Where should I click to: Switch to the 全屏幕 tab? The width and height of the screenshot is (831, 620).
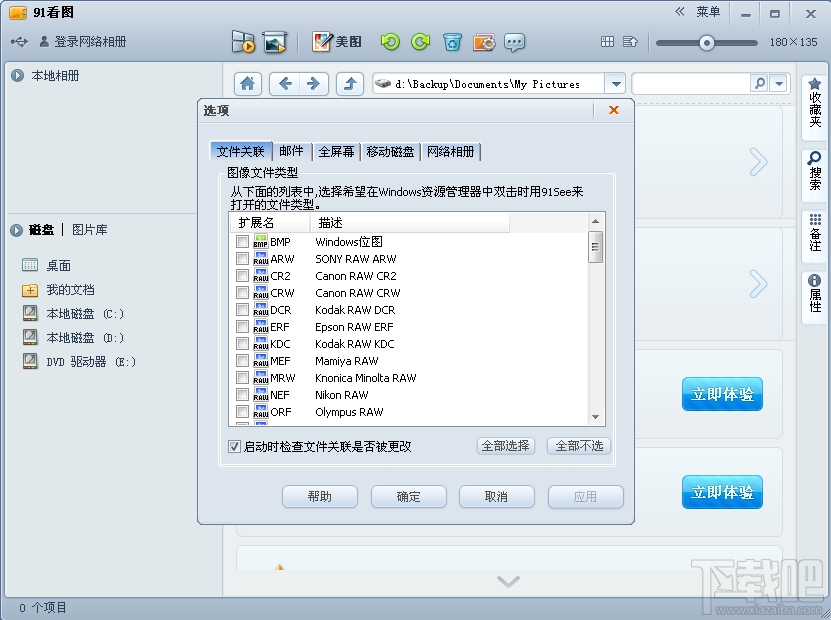tap(337, 152)
